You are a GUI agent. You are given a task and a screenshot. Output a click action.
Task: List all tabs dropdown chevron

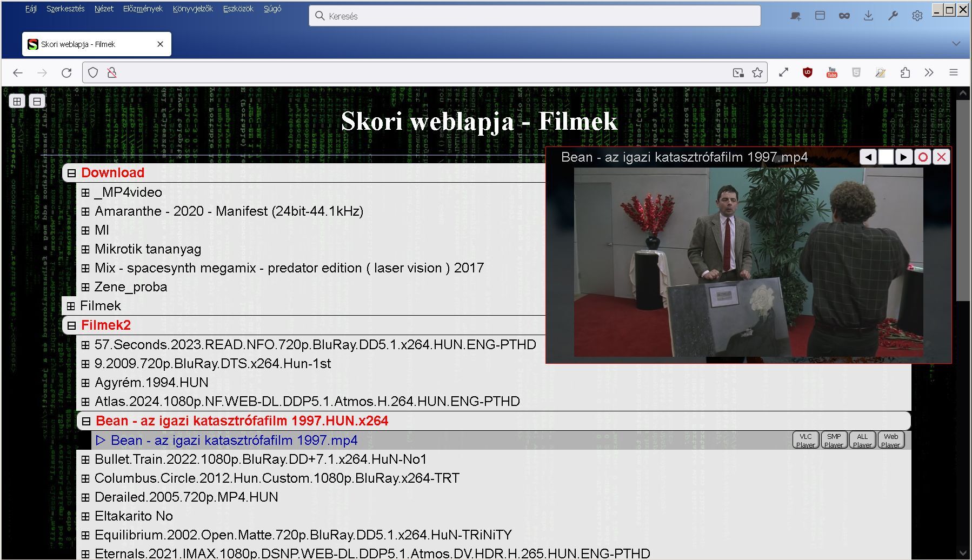click(x=956, y=43)
